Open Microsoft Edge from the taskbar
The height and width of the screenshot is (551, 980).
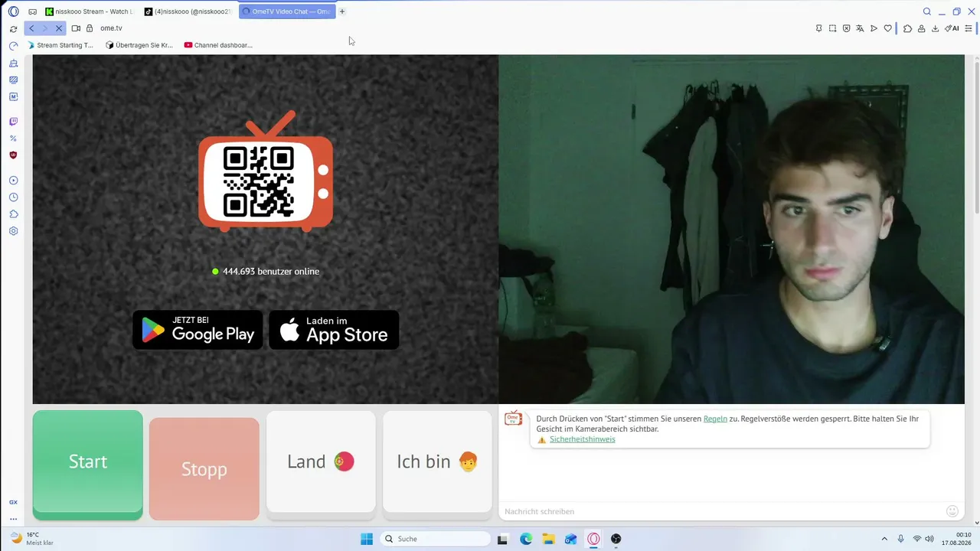pyautogui.click(x=526, y=539)
